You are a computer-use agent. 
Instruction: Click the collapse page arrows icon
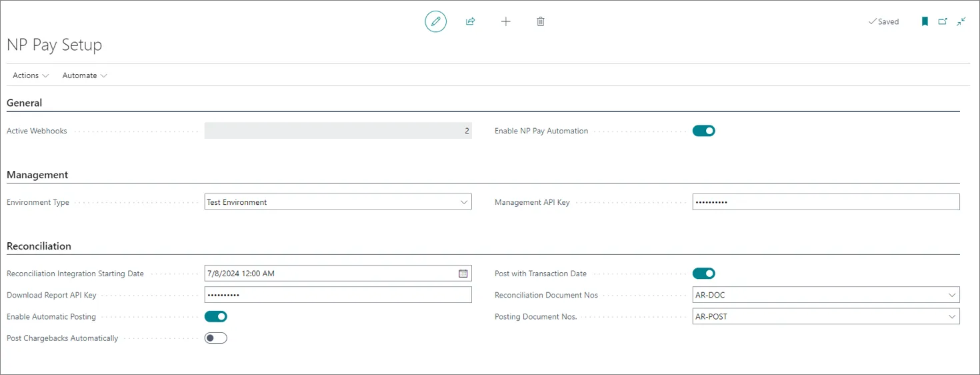click(x=961, y=21)
